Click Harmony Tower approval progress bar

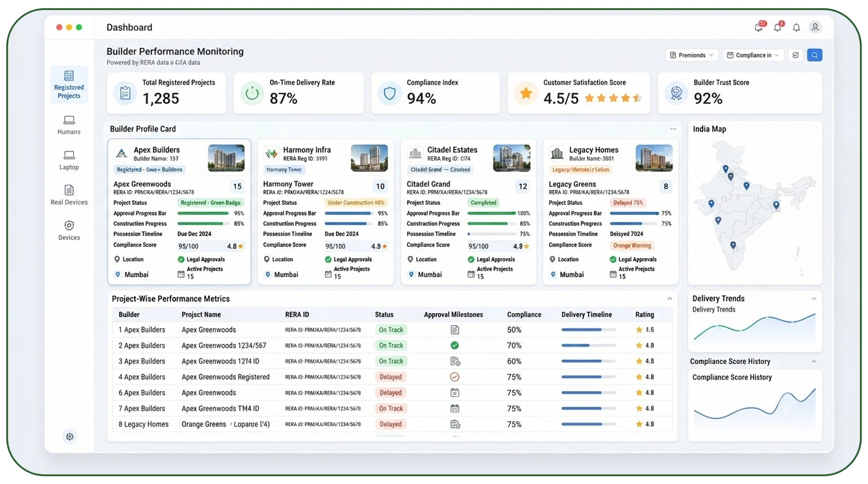349,214
